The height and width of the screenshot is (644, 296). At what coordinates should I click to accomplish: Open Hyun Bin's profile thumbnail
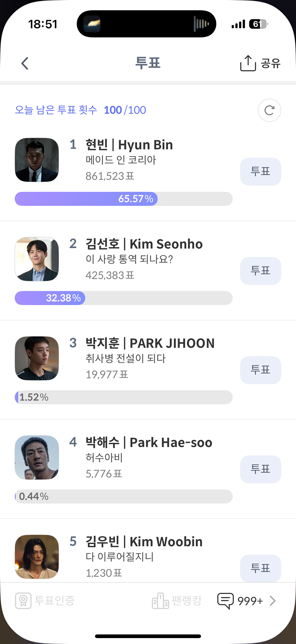pos(37,160)
